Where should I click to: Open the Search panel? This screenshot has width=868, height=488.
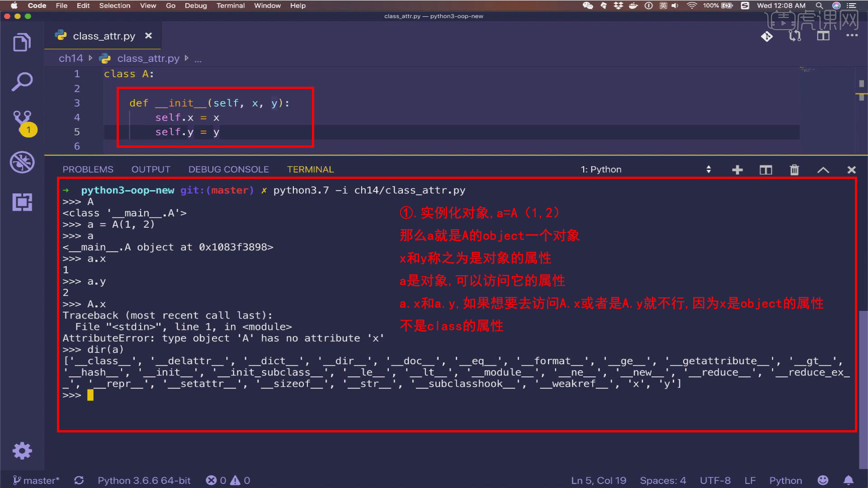pos(21,80)
